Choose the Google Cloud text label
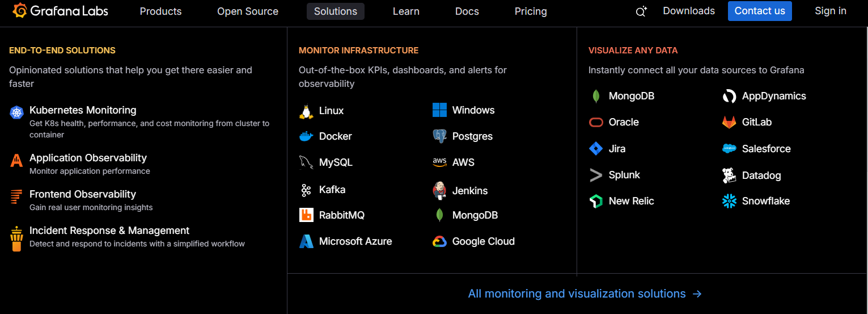This screenshot has width=868, height=314. [484, 241]
